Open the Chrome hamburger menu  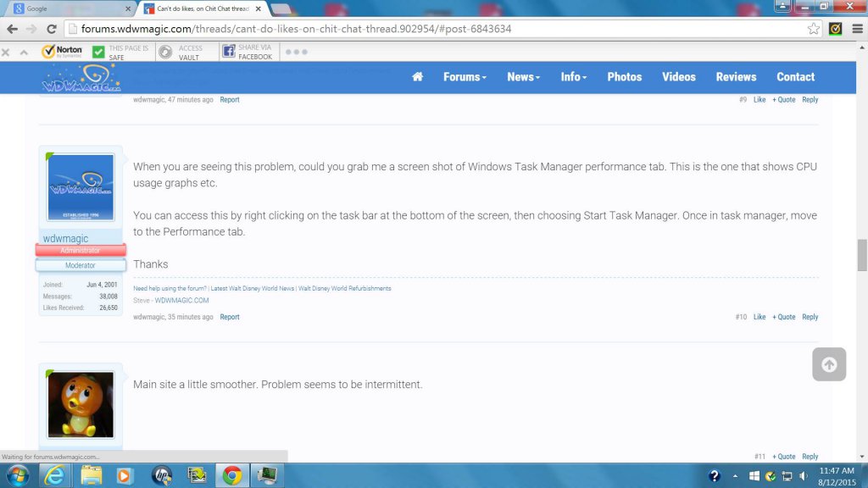click(x=855, y=29)
